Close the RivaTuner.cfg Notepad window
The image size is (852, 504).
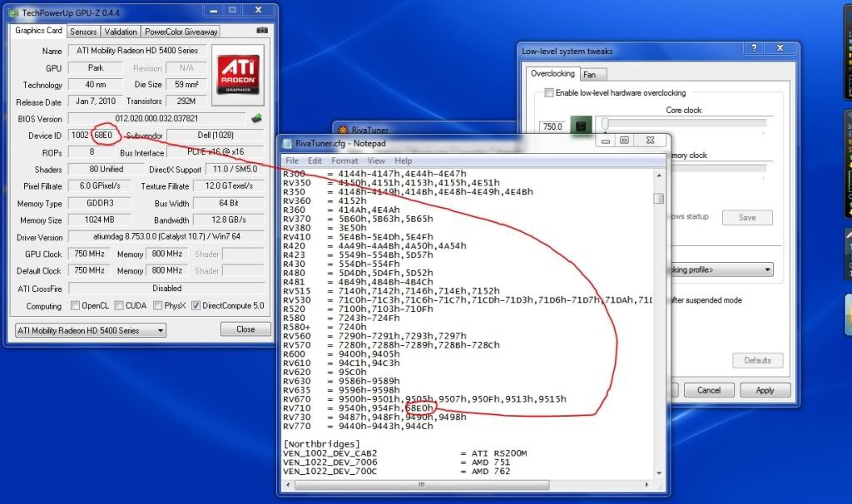[650, 141]
